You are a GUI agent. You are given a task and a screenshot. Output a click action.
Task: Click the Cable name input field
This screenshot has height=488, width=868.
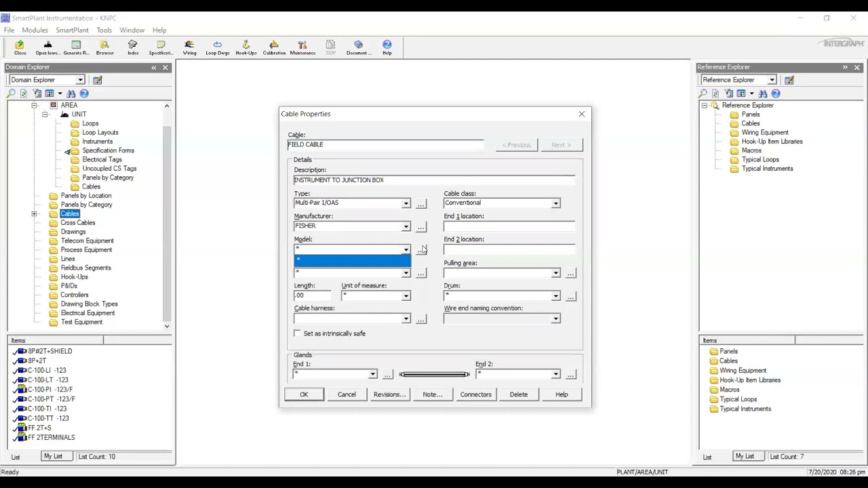pos(385,144)
